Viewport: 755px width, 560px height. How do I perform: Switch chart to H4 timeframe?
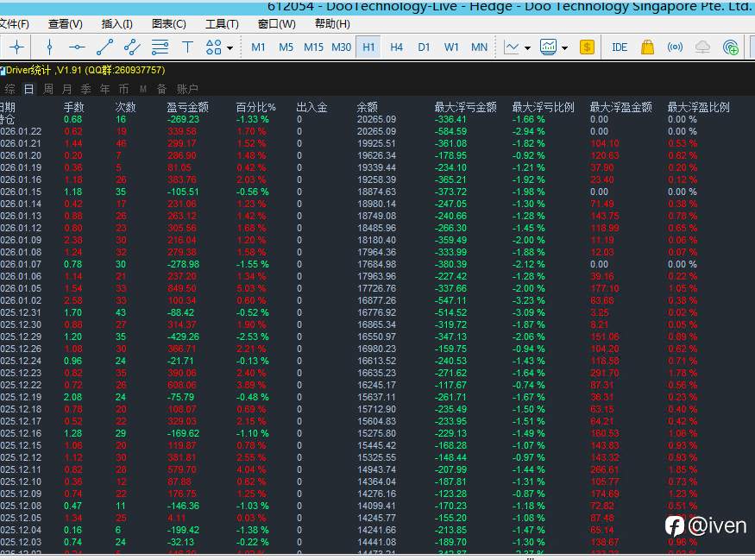(396, 47)
